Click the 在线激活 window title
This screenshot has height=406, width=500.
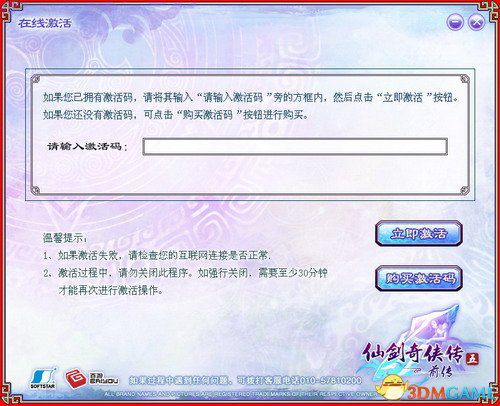click(45, 23)
